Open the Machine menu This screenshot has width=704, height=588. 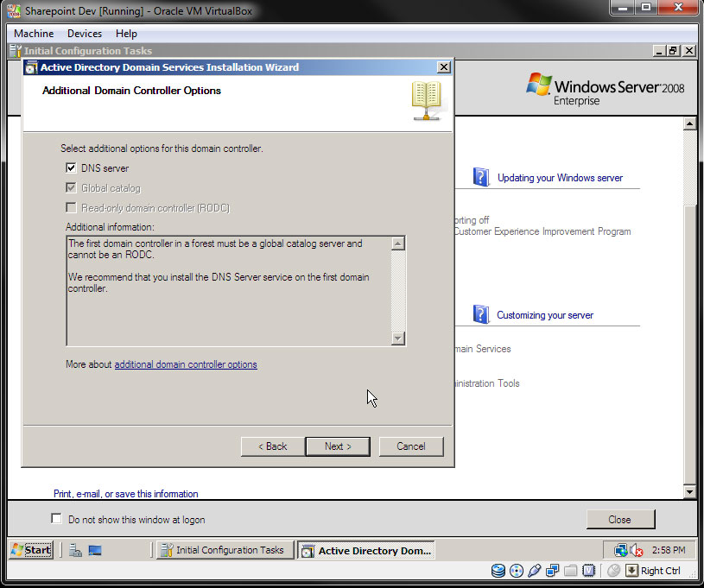[x=34, y=34]
